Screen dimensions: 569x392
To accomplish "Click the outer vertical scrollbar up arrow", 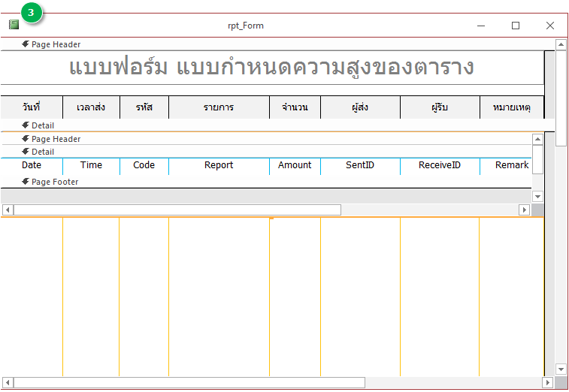I will click(560, 44).
